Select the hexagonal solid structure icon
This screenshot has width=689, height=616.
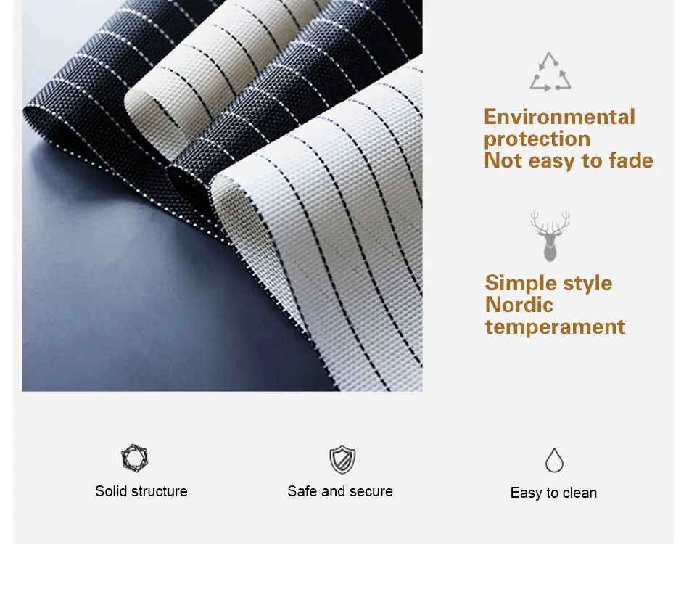tap(134, 458)
